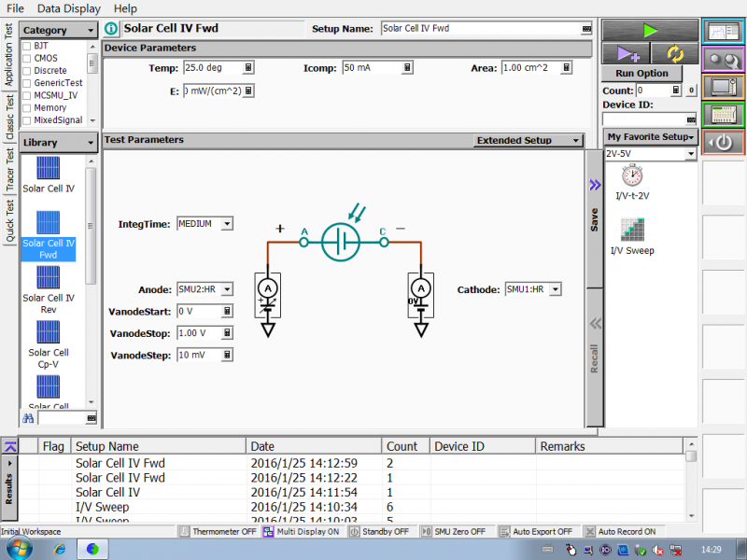Image resolution: width=747 pixels, height=560 pixels.
Task: Open the My Favorite Setup dropdown
Action: tap(650, 136)
